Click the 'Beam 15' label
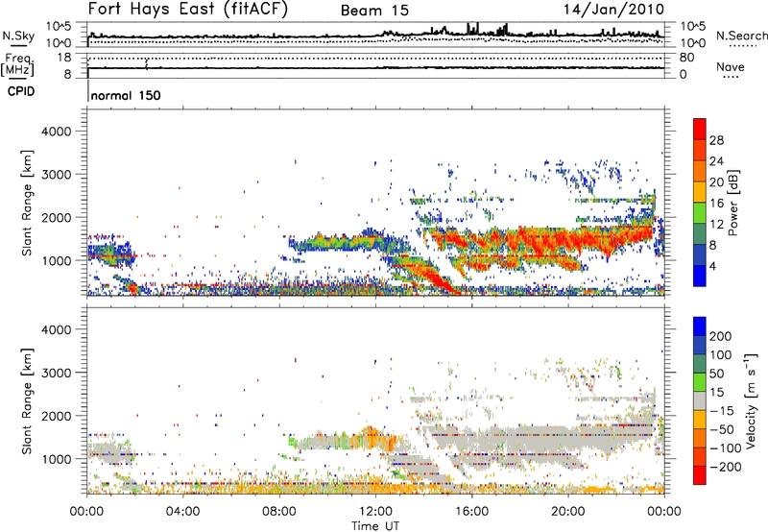 coord(374,11)
